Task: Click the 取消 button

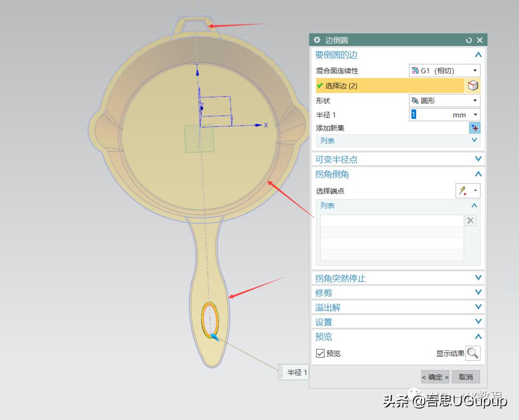Action: pyautogui.click(x=466, y=377)
